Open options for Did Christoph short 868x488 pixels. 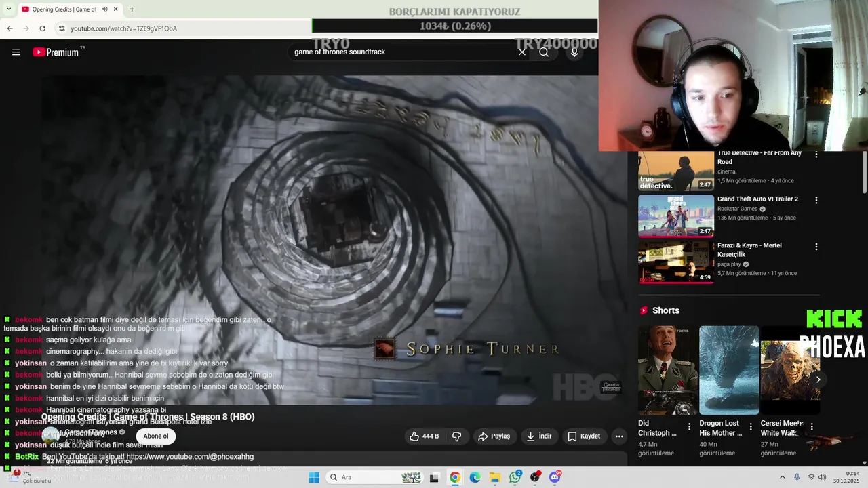[x=689, y=427]
